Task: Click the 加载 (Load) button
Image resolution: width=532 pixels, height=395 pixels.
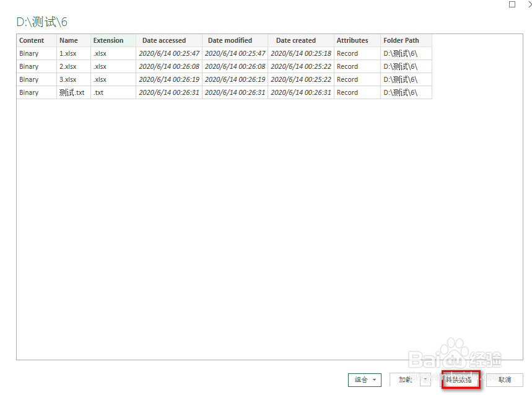Action: tap(405, 379)
